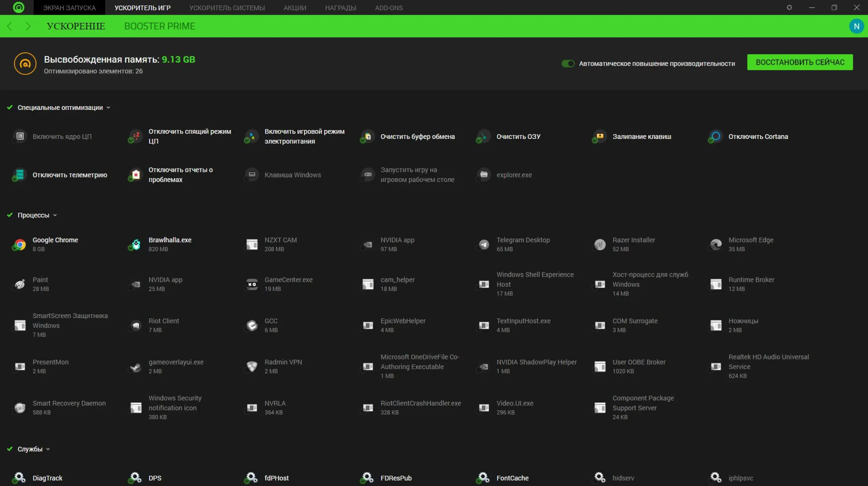Collapse the Службы section
The width and height of the screenshot is (868, 486).
click(x=48, y=449)
